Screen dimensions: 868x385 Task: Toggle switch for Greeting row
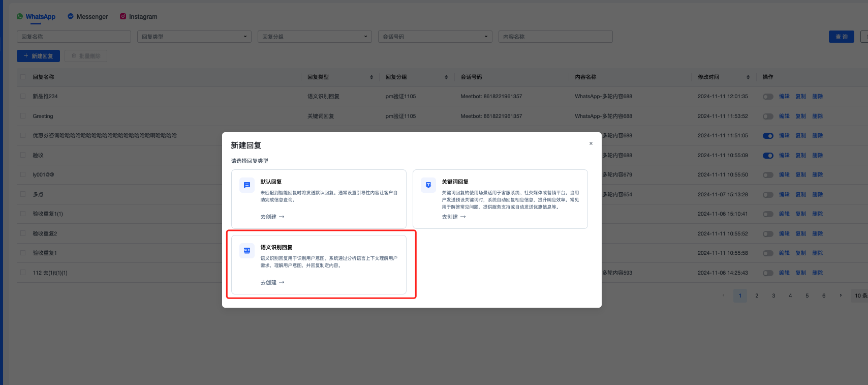(768, 116)
